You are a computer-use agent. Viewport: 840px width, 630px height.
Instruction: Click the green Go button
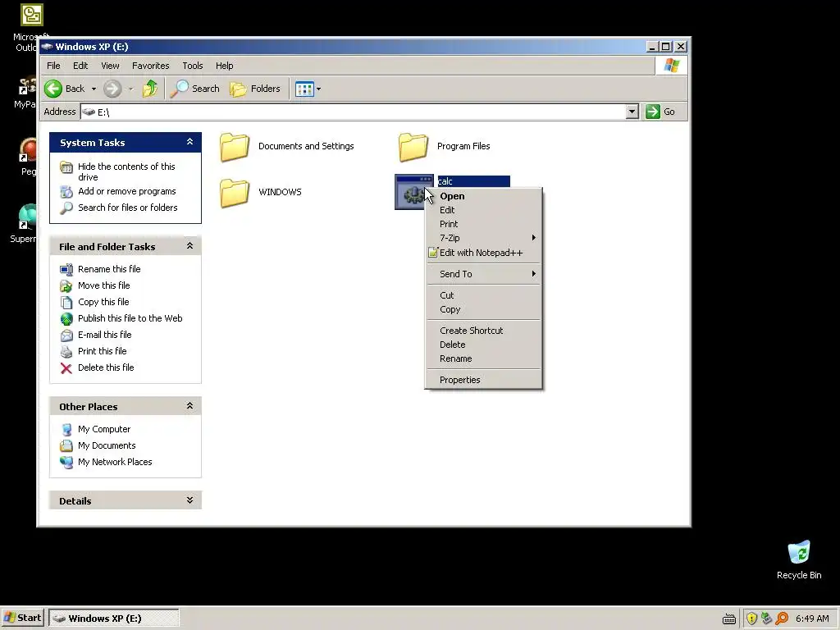tap(660, 112)
